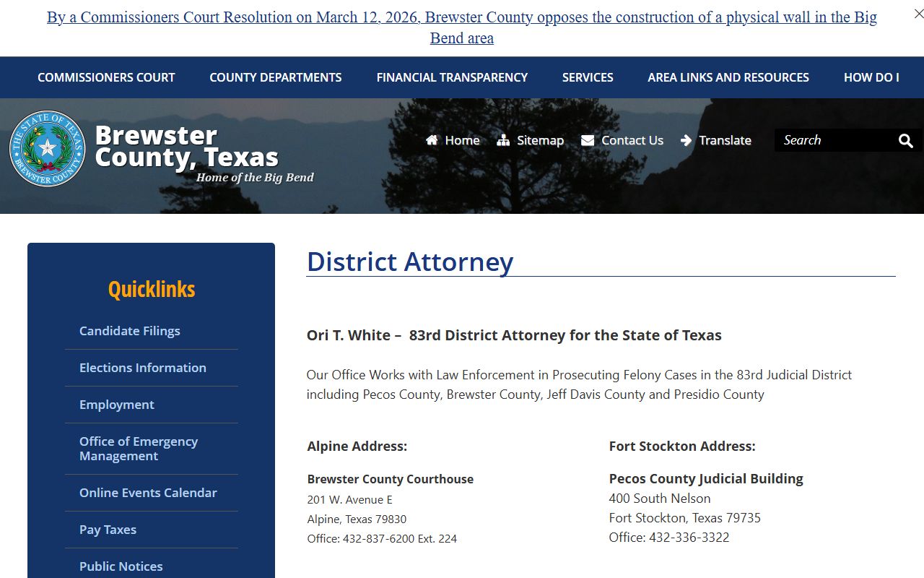
Task: Click the search magnifying glass icon
Action: [x=906, y=141]
